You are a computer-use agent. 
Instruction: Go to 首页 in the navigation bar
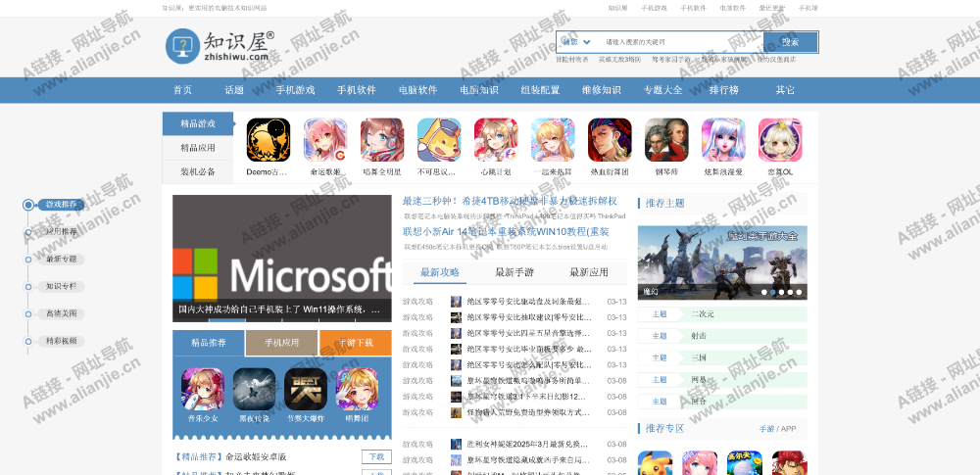coord(182,90)
